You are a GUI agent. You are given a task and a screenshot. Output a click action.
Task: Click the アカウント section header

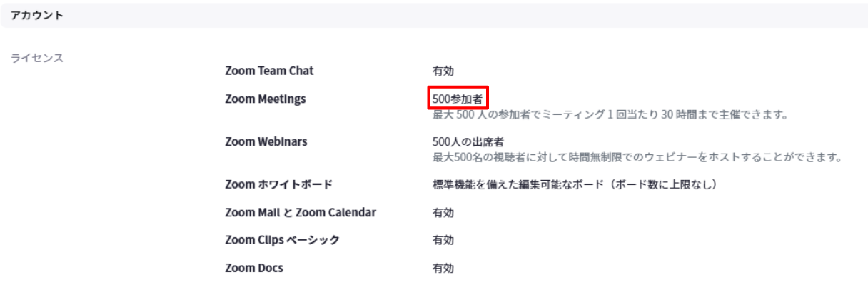36,16
